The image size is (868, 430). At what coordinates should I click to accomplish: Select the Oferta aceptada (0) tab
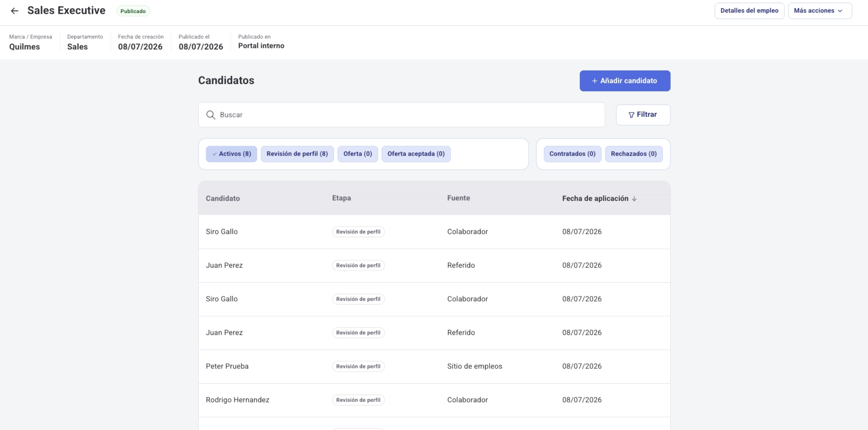click(416, 154)
